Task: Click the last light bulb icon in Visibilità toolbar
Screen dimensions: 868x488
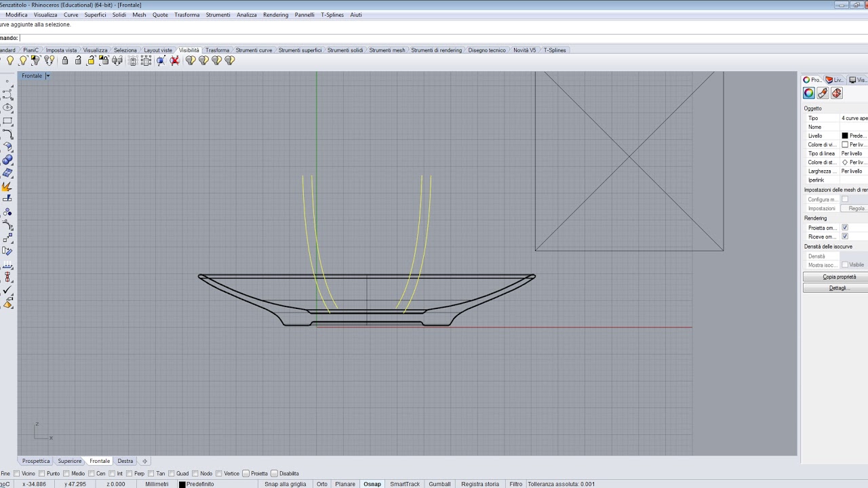Action: [230, 60]
